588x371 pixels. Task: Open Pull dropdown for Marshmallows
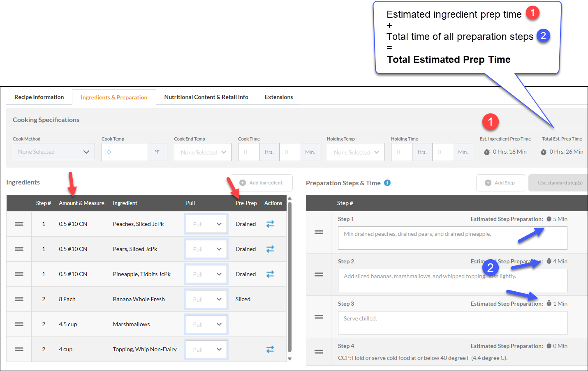click(206, 324)
